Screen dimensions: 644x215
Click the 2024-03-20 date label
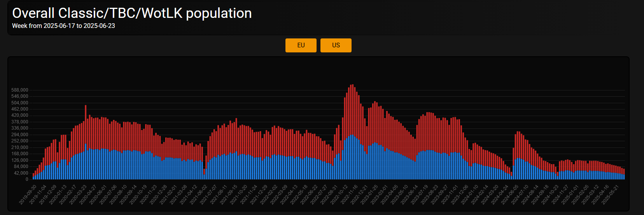[490, 194]
